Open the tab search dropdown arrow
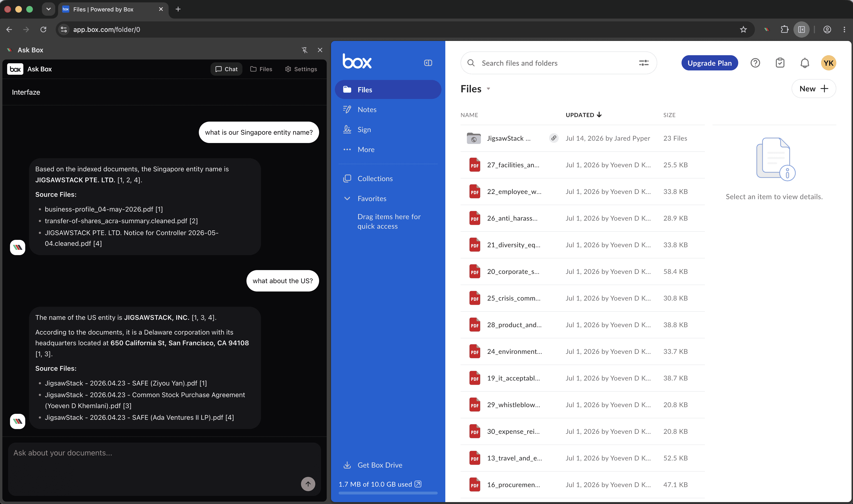Viewport: 853px width, 504px height. point(48,9)
